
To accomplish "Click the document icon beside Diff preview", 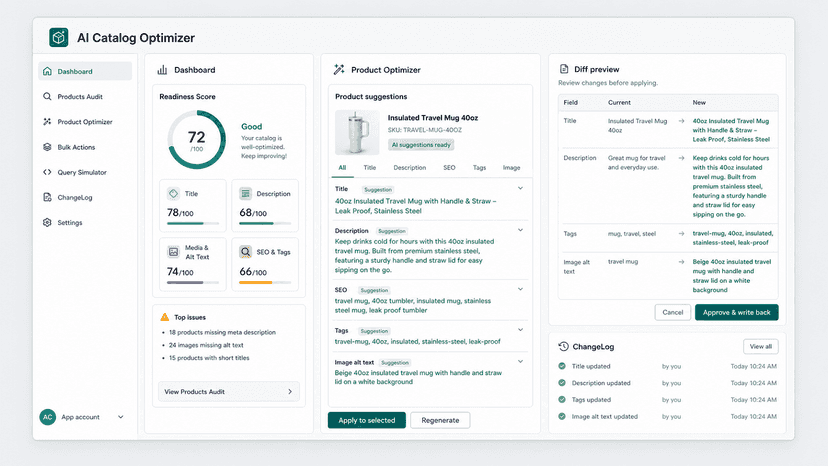I will pyautogui.click(x=564, y=69).
